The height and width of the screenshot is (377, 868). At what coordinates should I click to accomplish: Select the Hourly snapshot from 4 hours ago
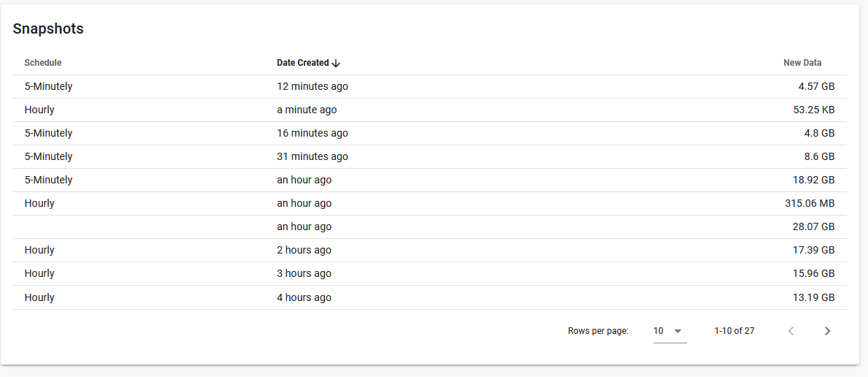coord(304,297)
